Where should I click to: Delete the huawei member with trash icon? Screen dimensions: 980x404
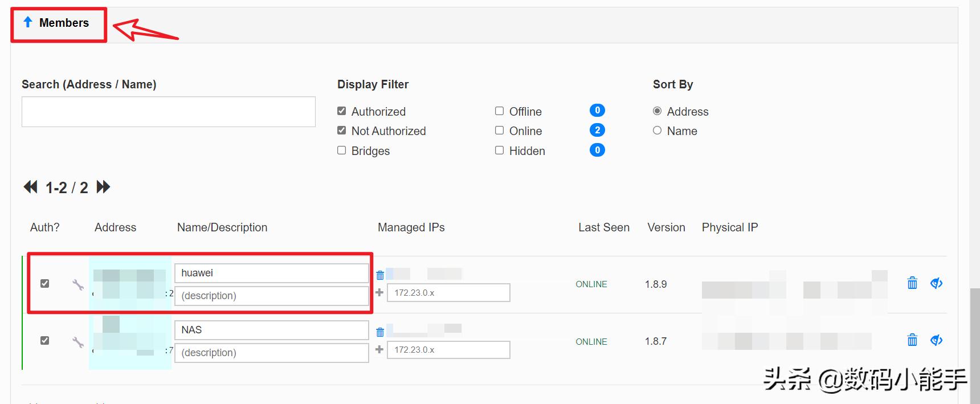912,283
